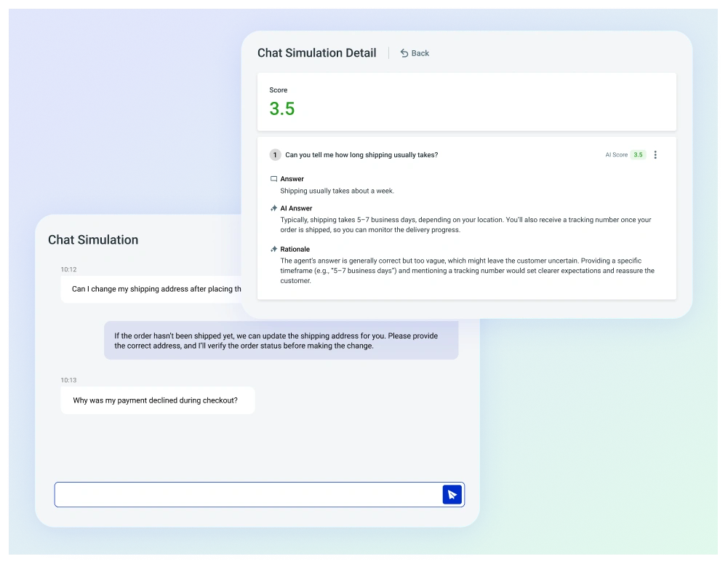The image size is (728, 567).
Task: Click 'Shipping usually takes about a week.' answer
Action: pyautogui.click(x=337, y=191)
